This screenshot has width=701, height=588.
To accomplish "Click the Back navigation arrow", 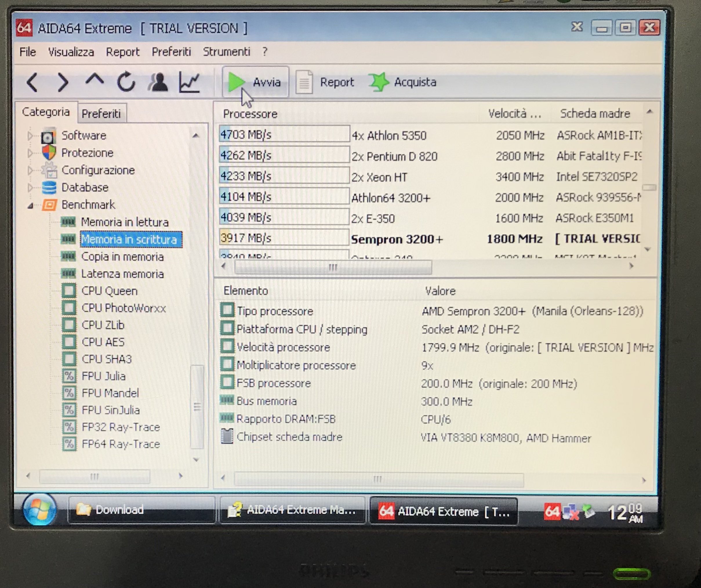I will (32, 82).
